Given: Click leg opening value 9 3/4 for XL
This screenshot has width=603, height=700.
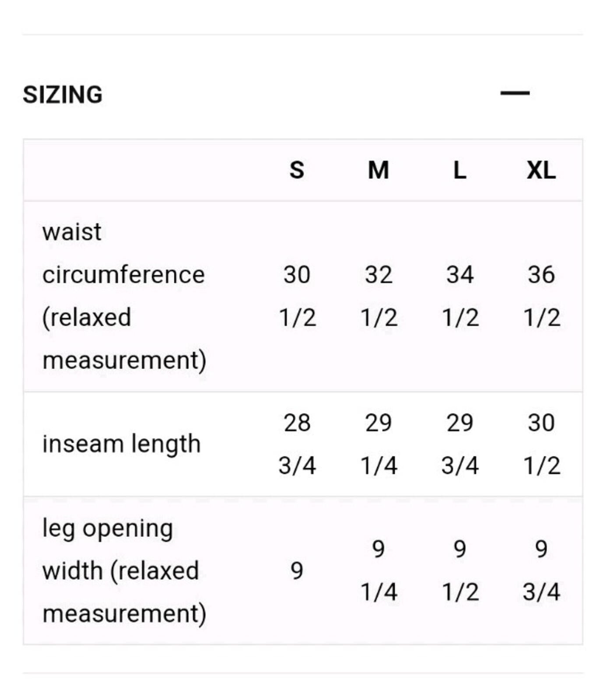Looking at the screenshot, I should tap(541, 570).
